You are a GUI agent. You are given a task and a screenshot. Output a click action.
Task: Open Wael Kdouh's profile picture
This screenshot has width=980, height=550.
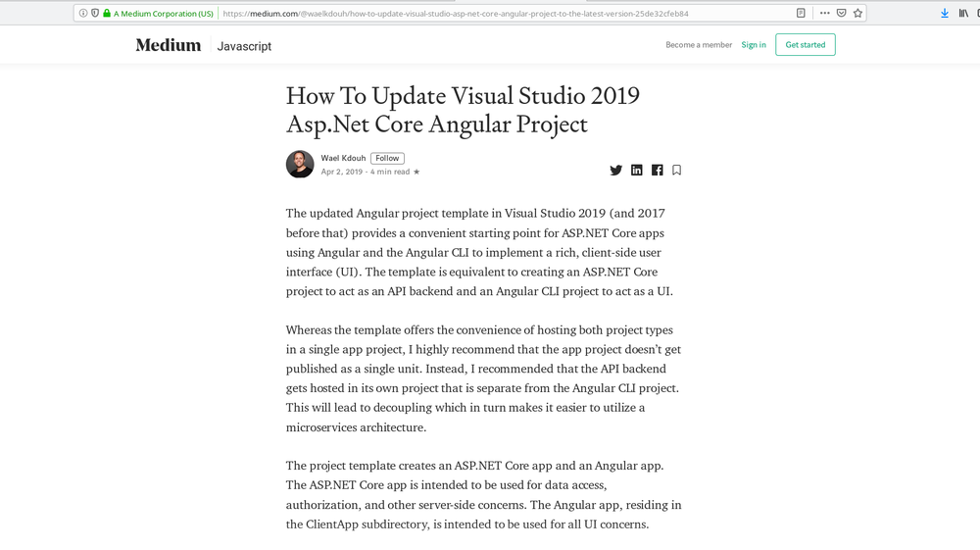tap(300, 165)
